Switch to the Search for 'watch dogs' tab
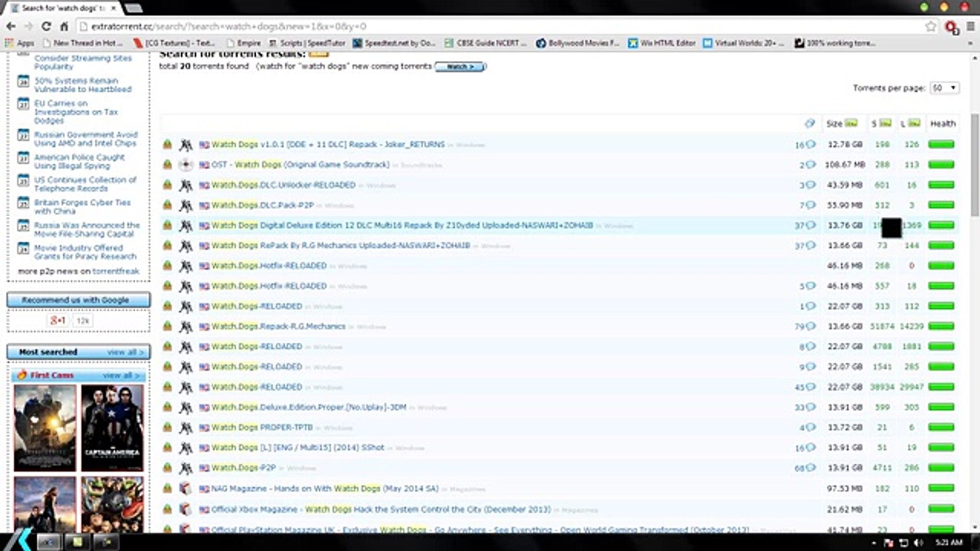This screenshot has width=980, height=551. pyautogui.click(x=64, y=8)
